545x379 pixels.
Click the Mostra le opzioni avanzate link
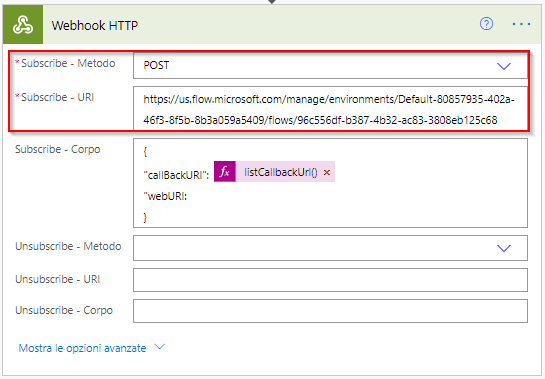(x=82, y=348)
